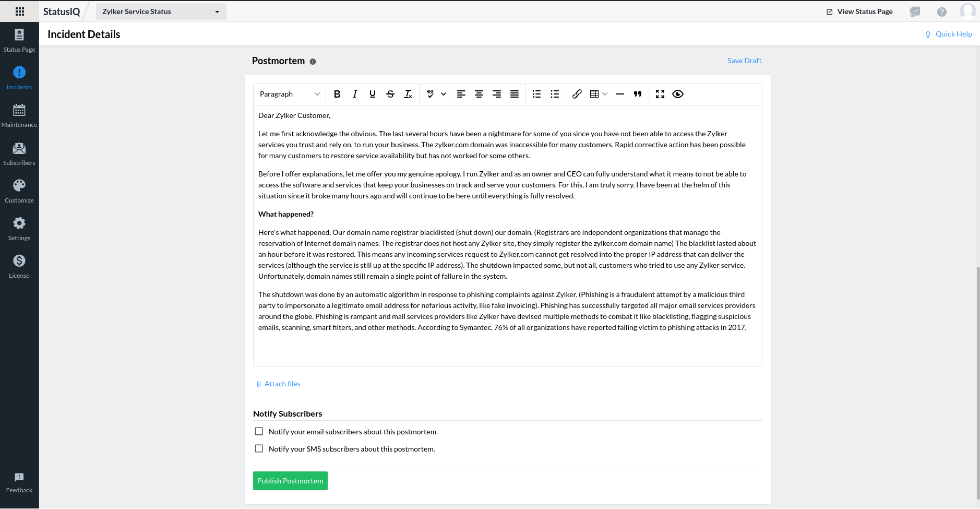Screen dimensions: 980x509
Task: Center align the paragraph text
Action: tap(479, 94)
